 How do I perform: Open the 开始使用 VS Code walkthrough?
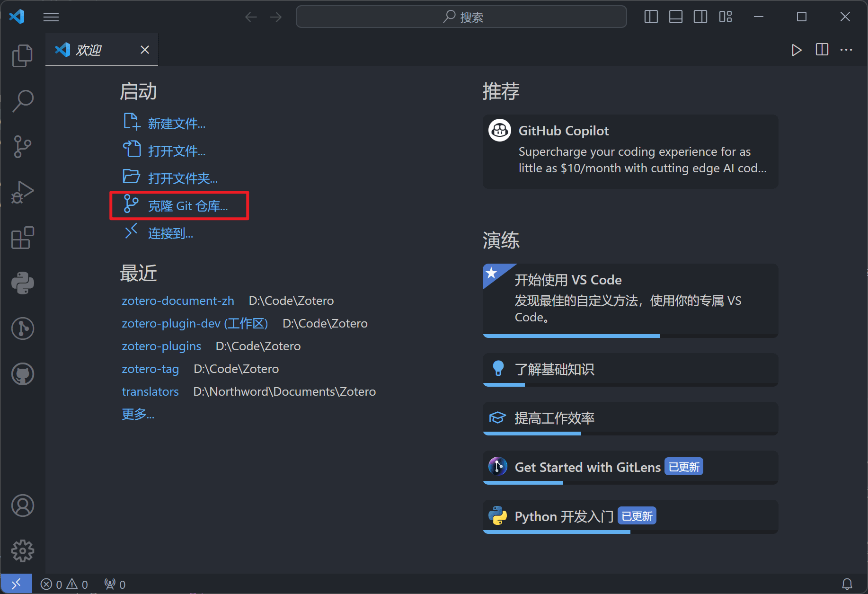tap(630, 301)
